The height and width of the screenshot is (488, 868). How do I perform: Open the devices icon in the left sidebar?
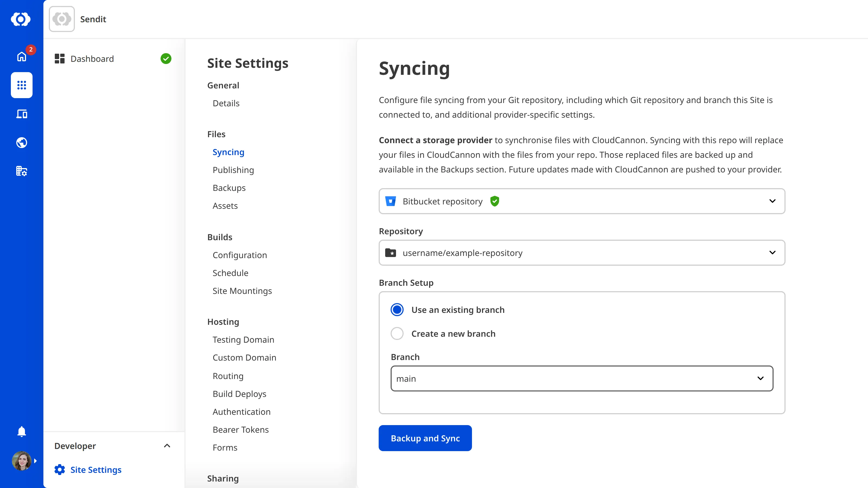(21, 114)
